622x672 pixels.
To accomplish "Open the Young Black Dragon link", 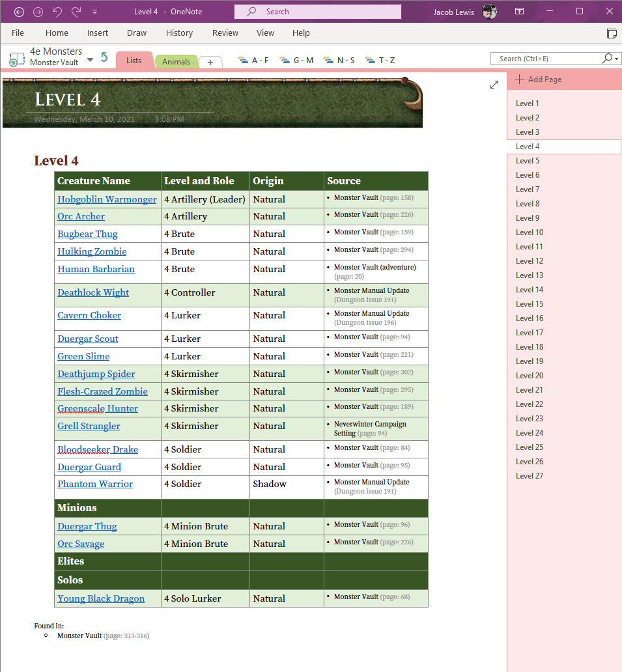I will click(101, 598).
